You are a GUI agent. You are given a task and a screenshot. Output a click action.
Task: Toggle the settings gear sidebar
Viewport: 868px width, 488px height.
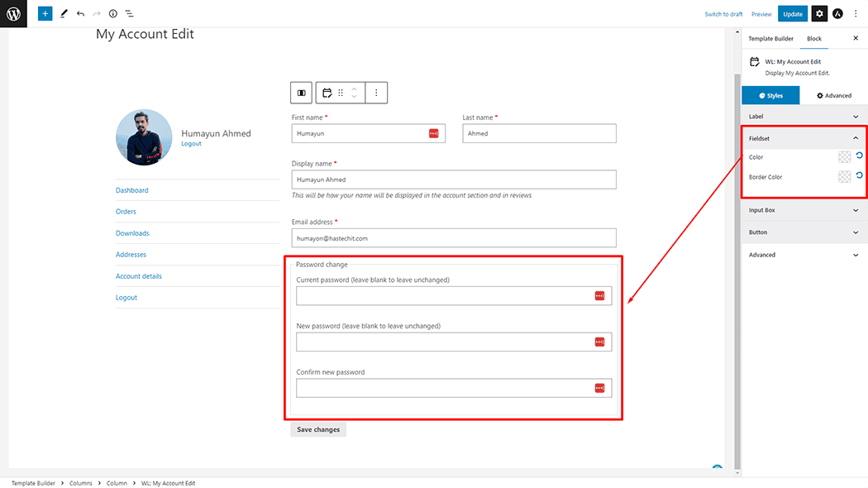pos(818,14)
